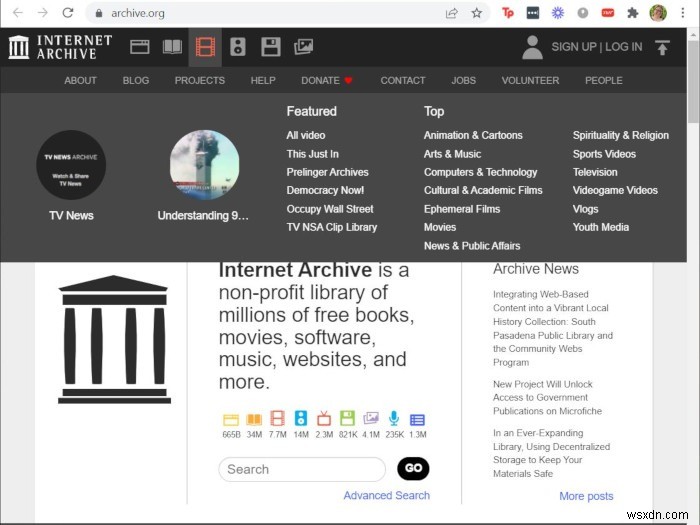Click the Upload arrow icon

(x=662, y=47)
